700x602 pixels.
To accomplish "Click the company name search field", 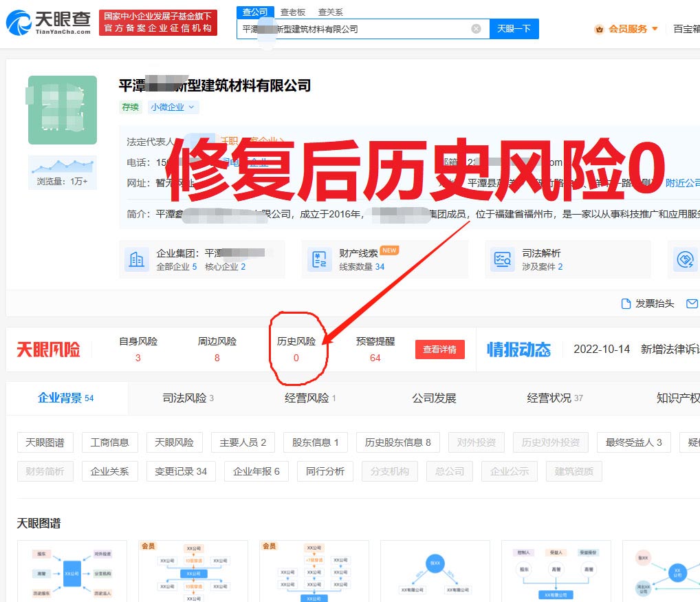I will [354, 29].
